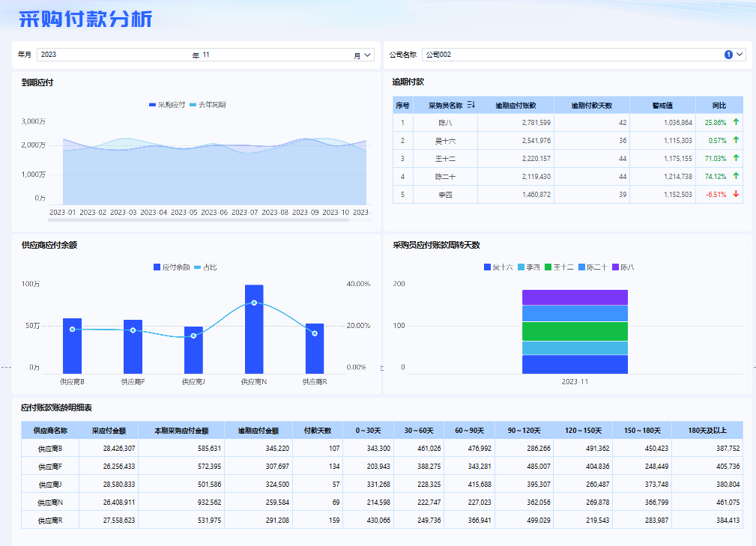Viewport: 756px width, 546px height.
Task: Click value 932,562 in aging table
Action: pos(209,502)
